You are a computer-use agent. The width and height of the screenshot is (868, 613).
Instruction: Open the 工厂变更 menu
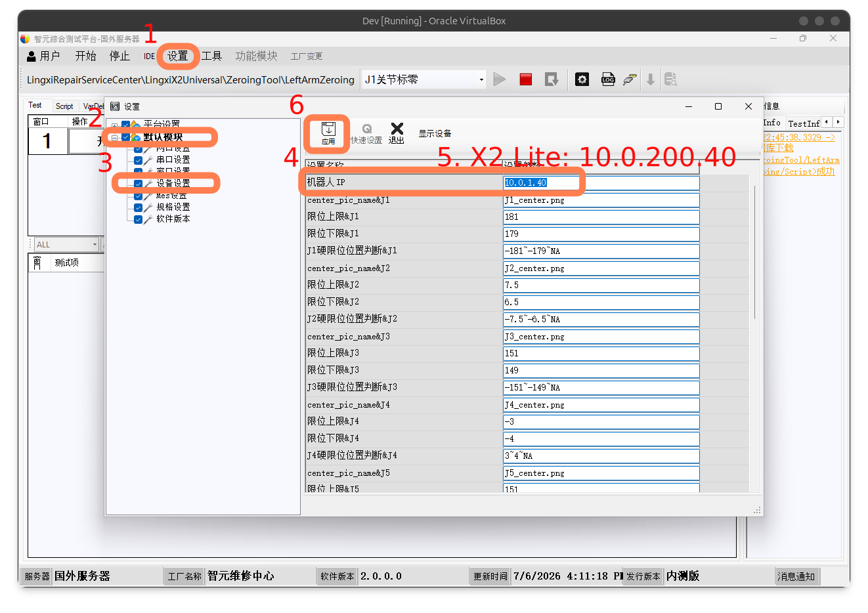click(x=307, y=56)
